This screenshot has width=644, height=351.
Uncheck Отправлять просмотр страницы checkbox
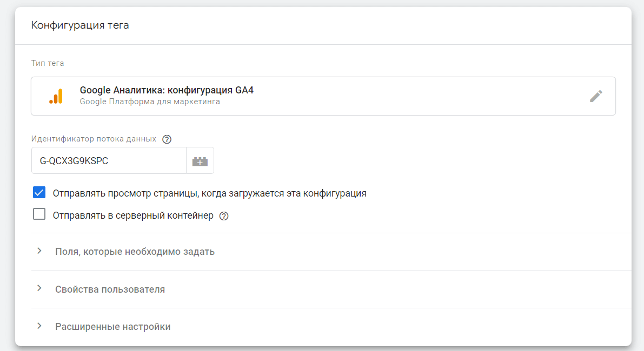tap(39, 192)
